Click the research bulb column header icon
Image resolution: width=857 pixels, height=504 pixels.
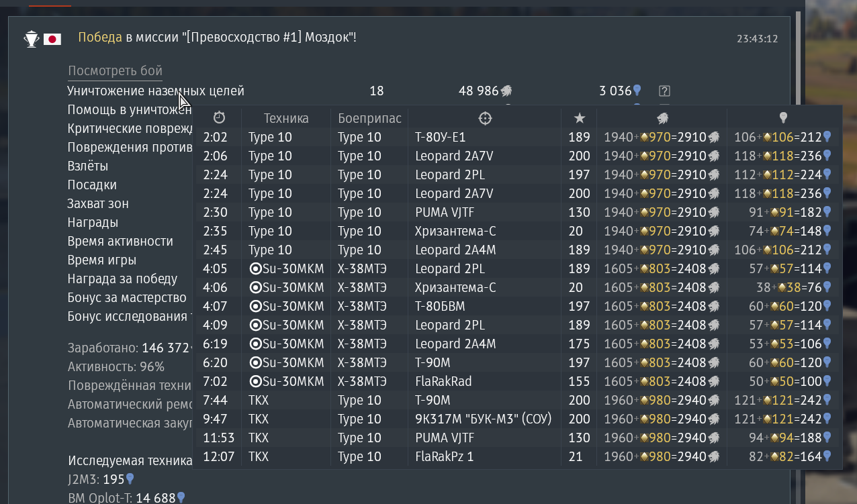click(x=783, y=118)
